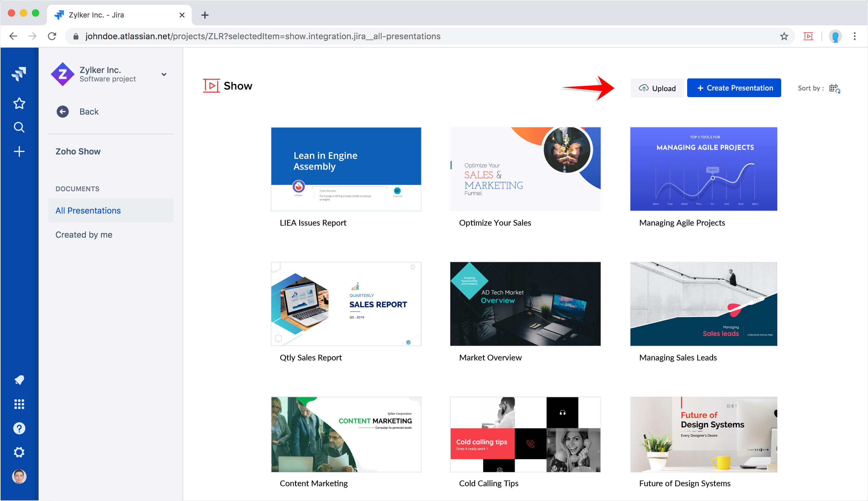Toggle between All Presentations and Created by me
This screenshot has height=501, width=868.
click(x=84, y=234)
